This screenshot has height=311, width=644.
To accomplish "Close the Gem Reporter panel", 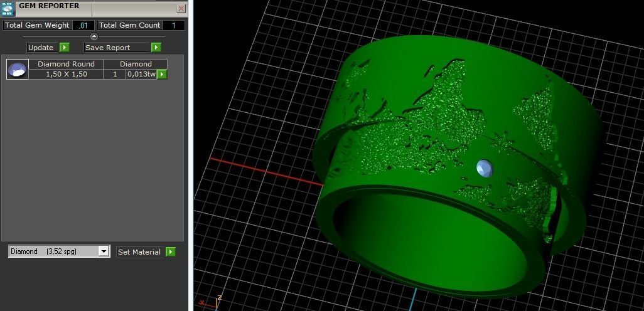I will [x=181, y=9].
